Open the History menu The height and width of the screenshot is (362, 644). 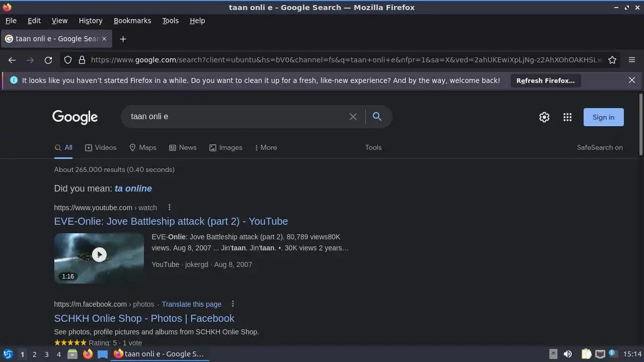[x=91, y=21]
